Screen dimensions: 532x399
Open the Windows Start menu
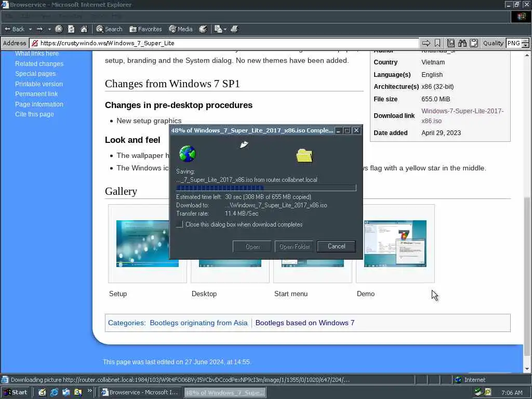pos(16,392)
